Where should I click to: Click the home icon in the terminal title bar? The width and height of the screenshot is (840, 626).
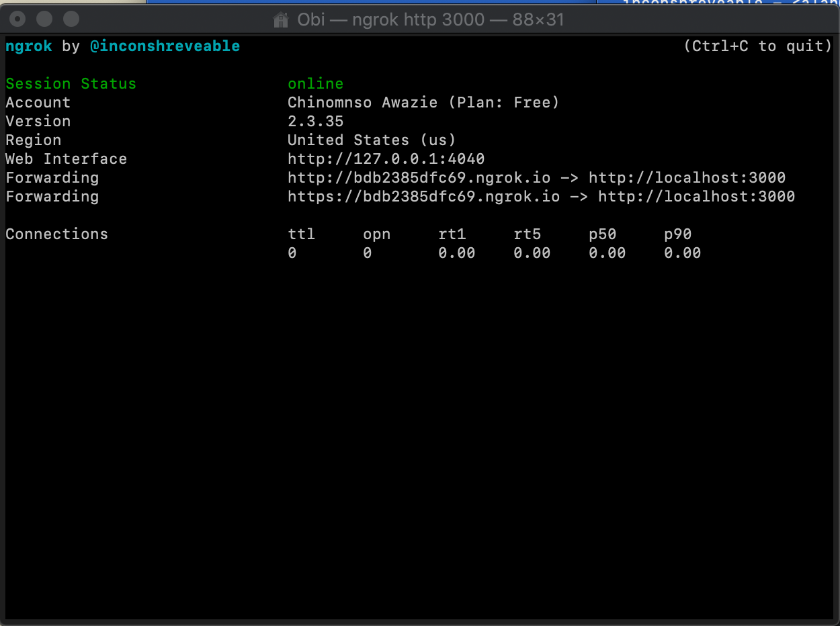coord(280,19)
